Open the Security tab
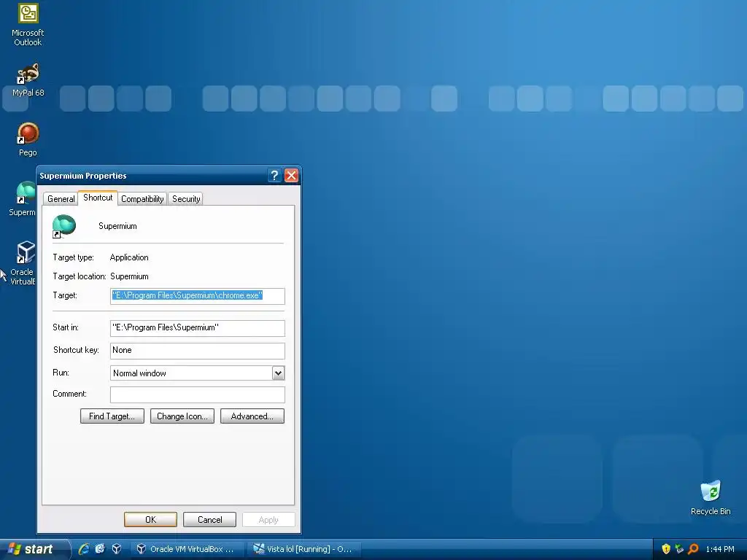747x560 pixels. (x=186, y=199)
